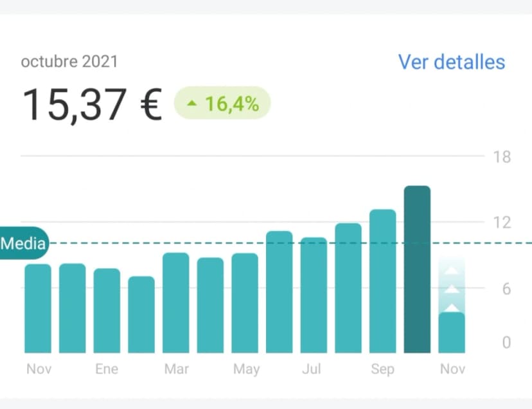
Task: Click the octubre 2021 heading
Action: [x=69, y=61]
